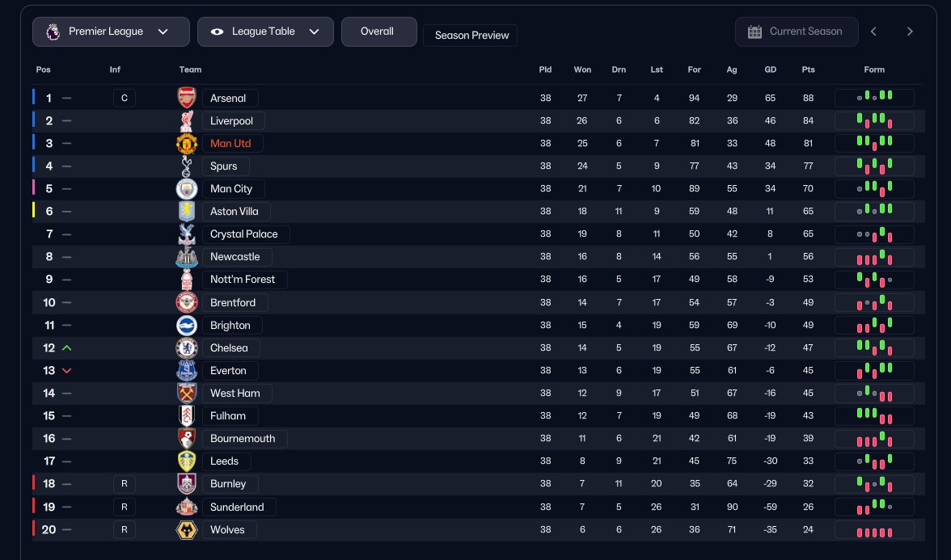Open the Crystal Palace team button

pos(244,234)
